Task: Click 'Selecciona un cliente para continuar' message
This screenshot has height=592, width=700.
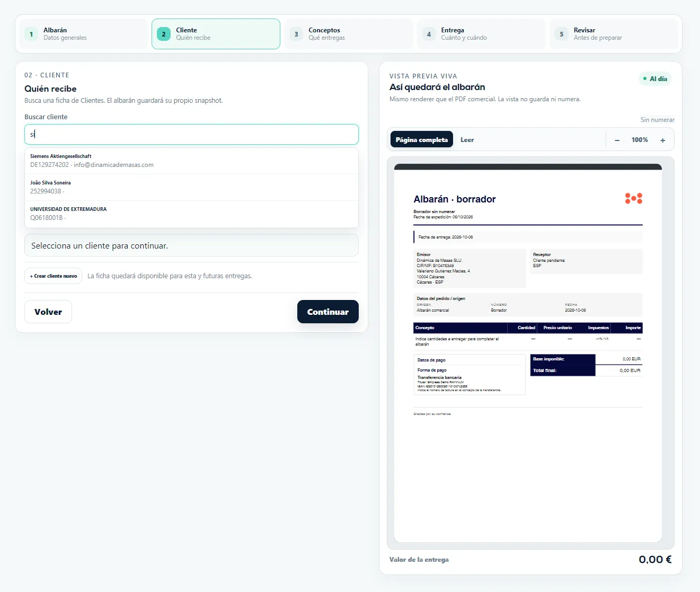Action: (191, 246)
